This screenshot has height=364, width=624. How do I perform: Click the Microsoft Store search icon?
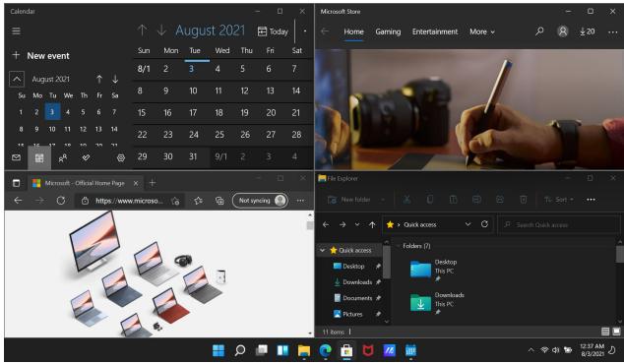tap(539, 31)
